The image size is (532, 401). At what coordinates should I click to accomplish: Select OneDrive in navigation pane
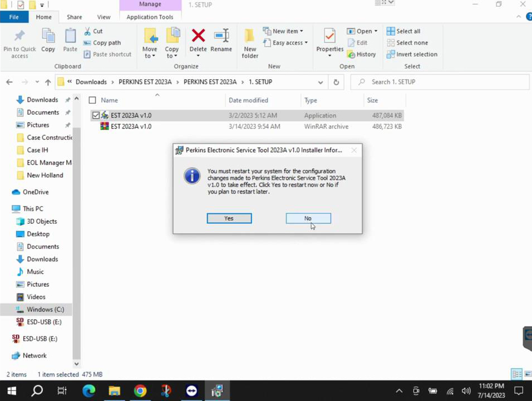[36, 192]
